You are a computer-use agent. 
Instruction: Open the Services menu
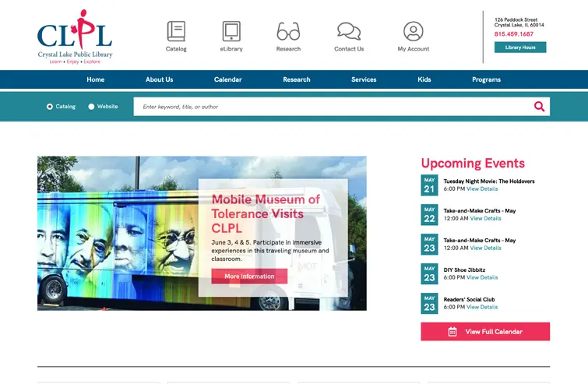pos(364,79)
